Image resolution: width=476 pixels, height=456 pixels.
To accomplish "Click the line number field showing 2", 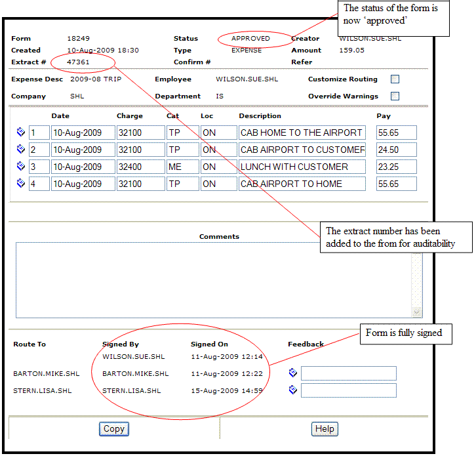I will tap(39, 150).
